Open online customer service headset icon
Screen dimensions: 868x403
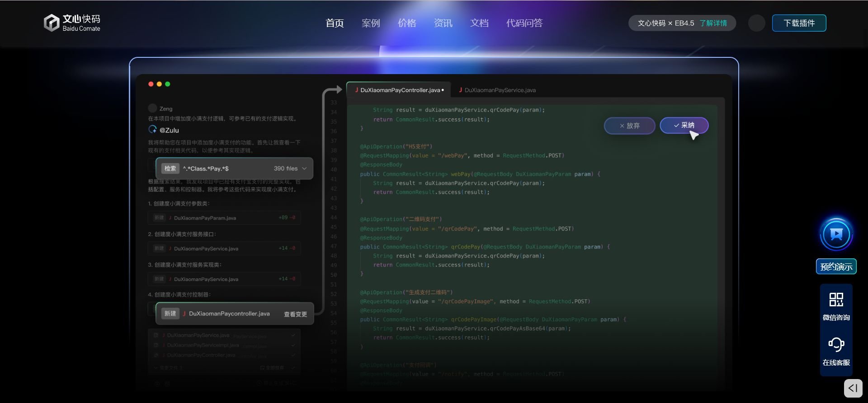pos(836,345)
